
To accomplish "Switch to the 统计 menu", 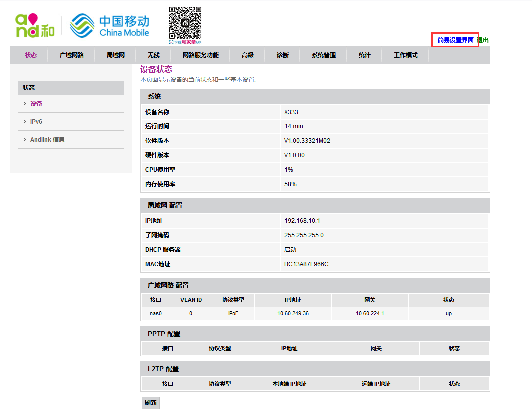I will coord(365,55).
